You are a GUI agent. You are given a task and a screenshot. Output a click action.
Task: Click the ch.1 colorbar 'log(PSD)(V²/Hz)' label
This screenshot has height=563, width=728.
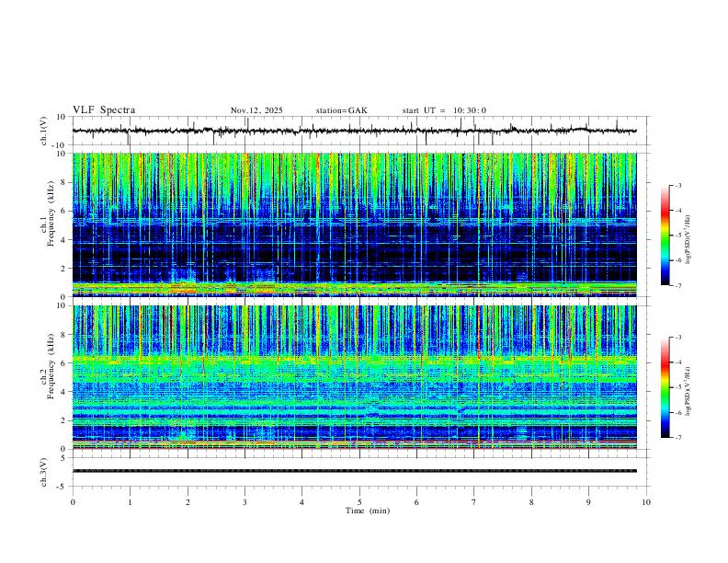[x=688, y=240]
